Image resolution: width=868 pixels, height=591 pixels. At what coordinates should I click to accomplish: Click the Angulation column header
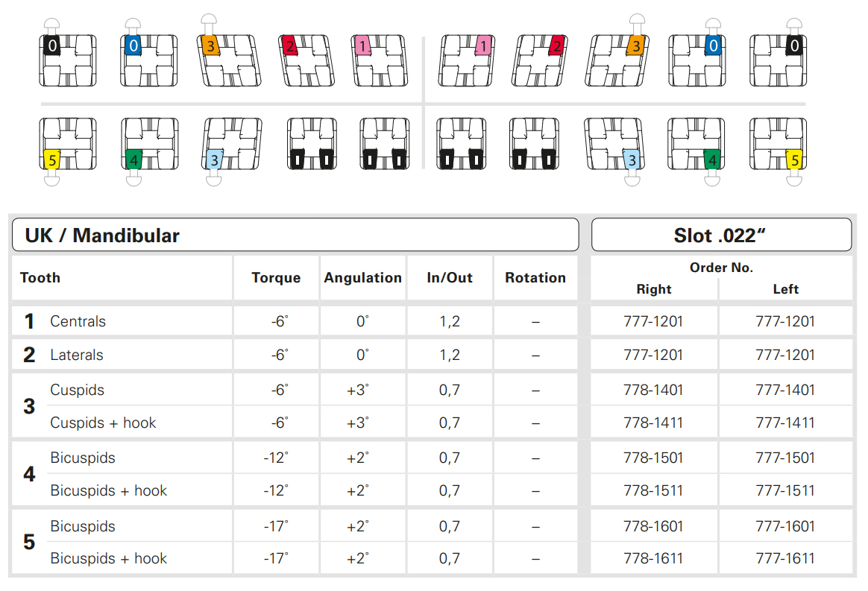(x=362, y=278)
